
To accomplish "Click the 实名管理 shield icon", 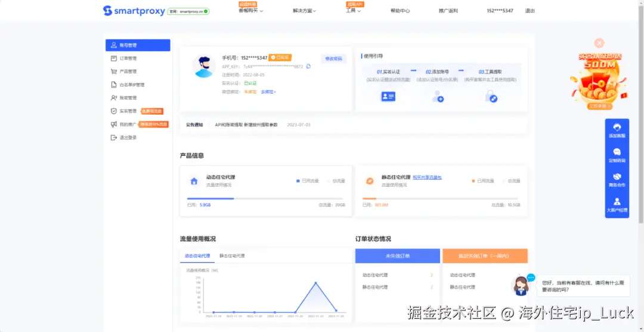I will (114, 111).
